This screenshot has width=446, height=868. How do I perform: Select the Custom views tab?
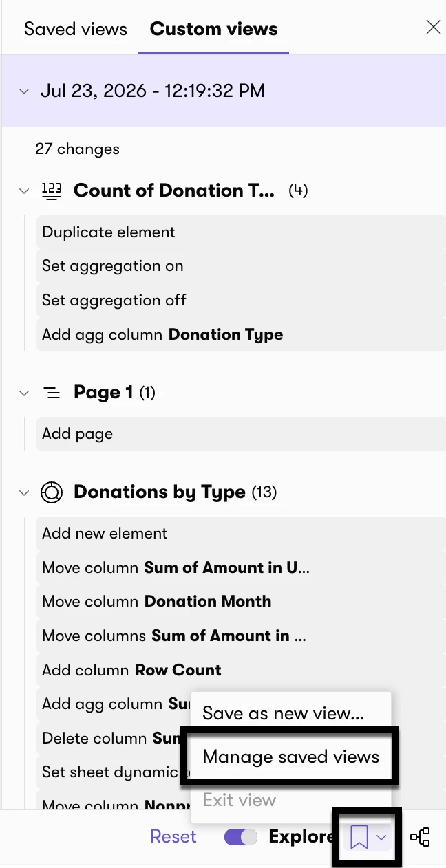pos(214,29)
